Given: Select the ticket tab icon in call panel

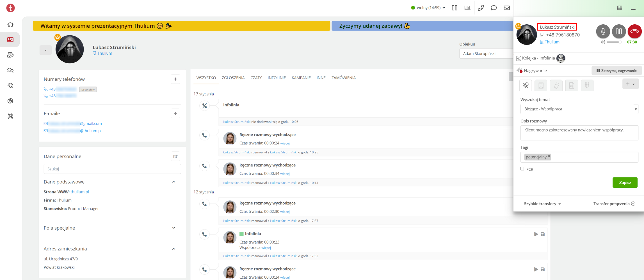Looking at the screenshot, I should (556, 85).
